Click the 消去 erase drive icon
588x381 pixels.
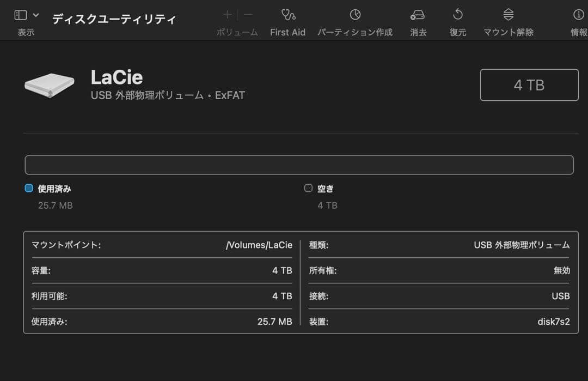tap(418, 15)
